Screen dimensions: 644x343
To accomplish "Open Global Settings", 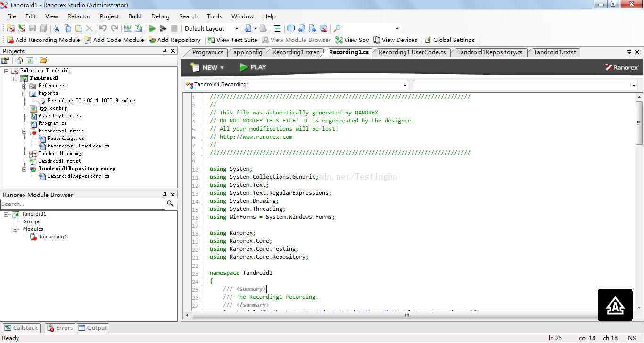I will click(x=450, y=40).
